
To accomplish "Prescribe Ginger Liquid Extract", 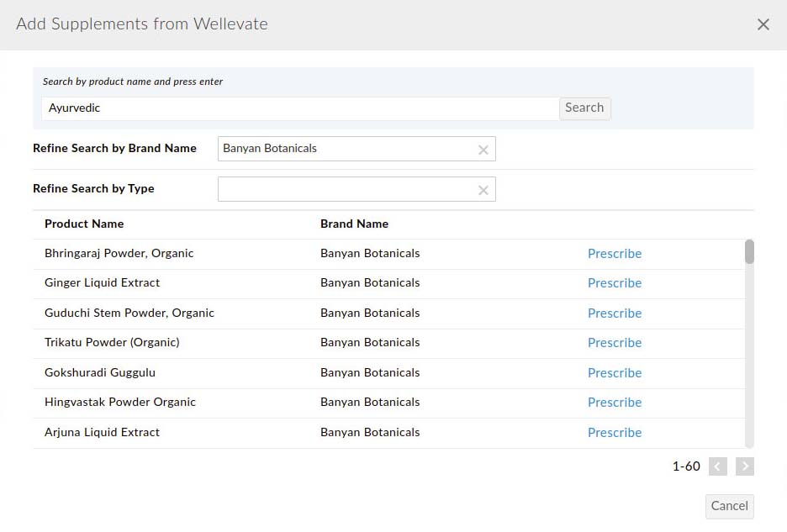I will (615, 283).
